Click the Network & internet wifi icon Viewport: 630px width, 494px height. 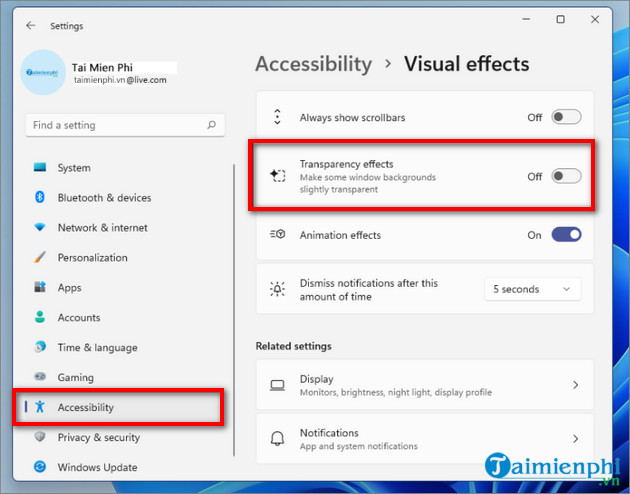point(40,228)
